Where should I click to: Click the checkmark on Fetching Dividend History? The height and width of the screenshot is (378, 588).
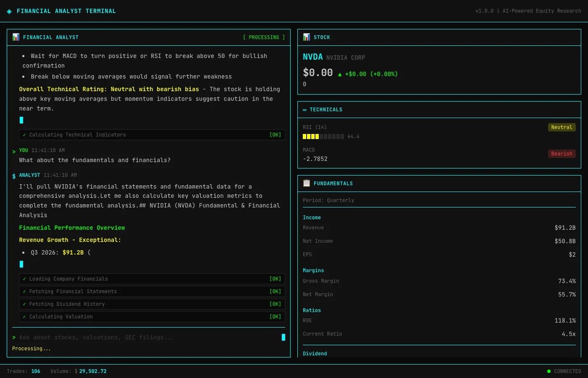pyautogui.click(x=24, y=304)
